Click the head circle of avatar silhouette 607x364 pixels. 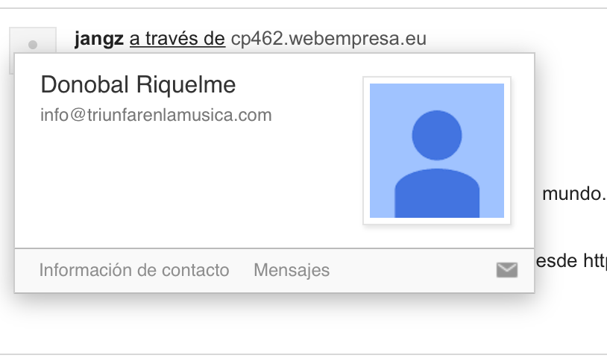437,135
